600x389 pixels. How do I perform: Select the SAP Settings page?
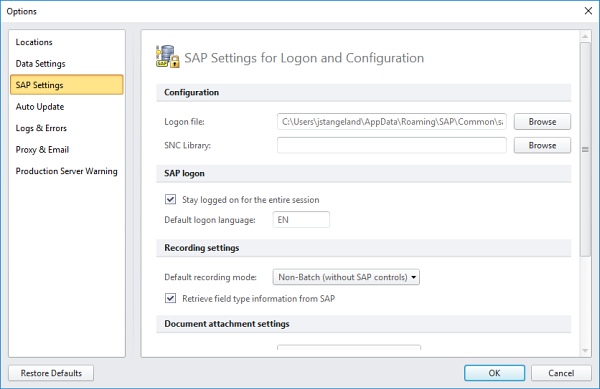tap(67, 85)
